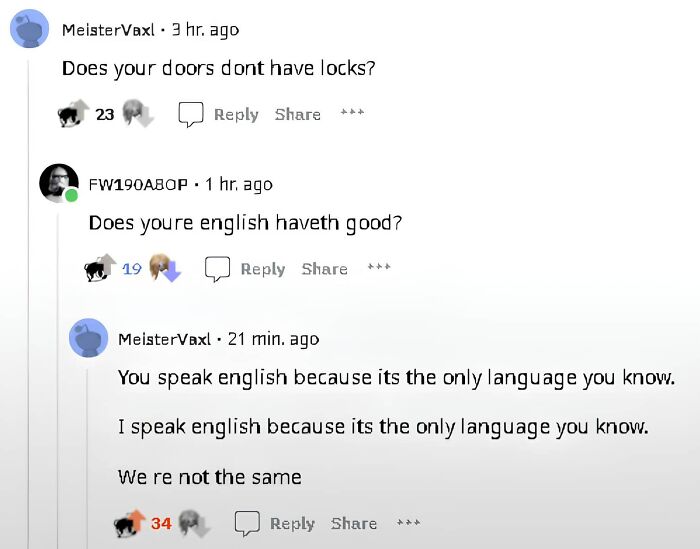Open MeisterVaxl's snoo avatar on latest reply
The height and width of the screenshot is (549, 700).
click(88, 338)
